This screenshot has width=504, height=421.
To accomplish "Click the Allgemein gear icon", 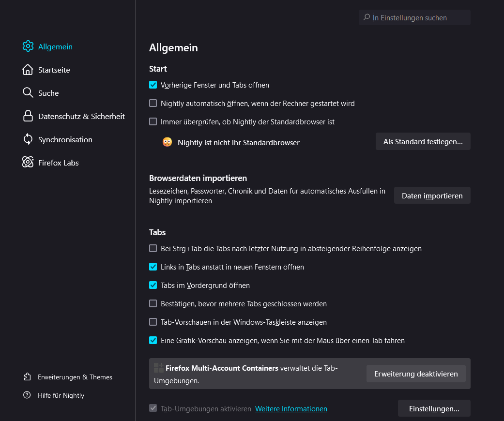I will click(x=28, y=46).
